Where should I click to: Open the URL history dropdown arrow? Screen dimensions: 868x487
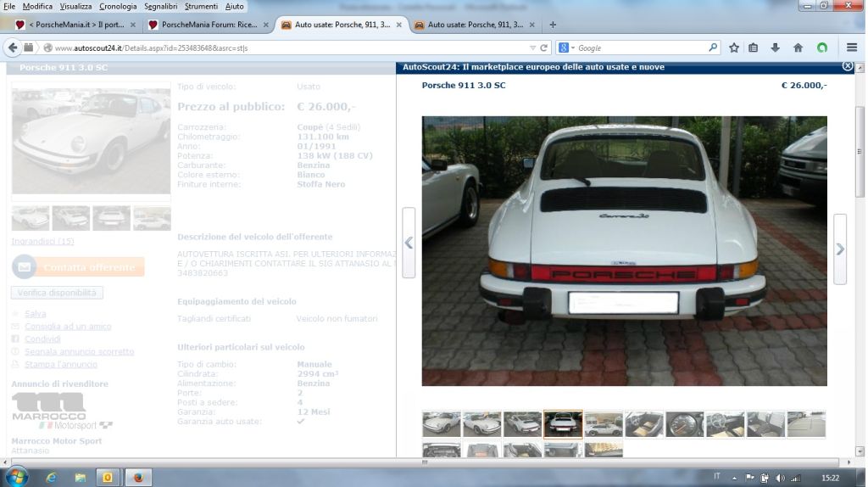pyautogui.click(x=532, y=48)
